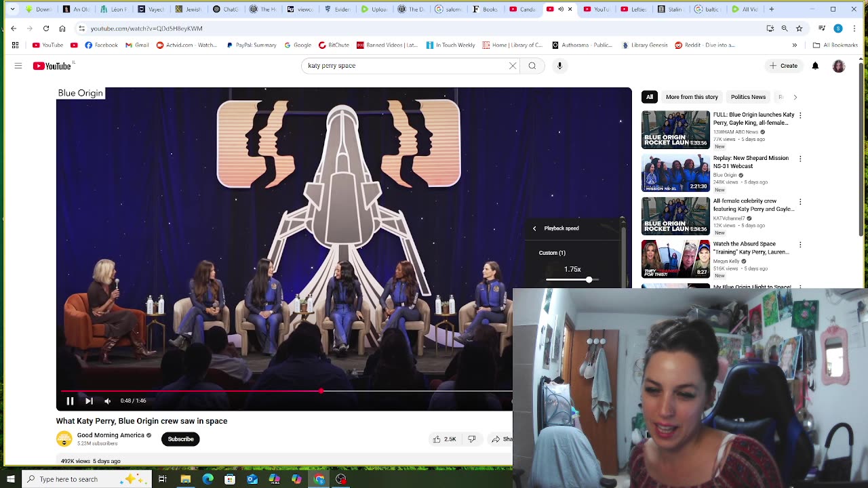Screen dimensions: 868x488
Task: Pause the video
Action: 70,401
